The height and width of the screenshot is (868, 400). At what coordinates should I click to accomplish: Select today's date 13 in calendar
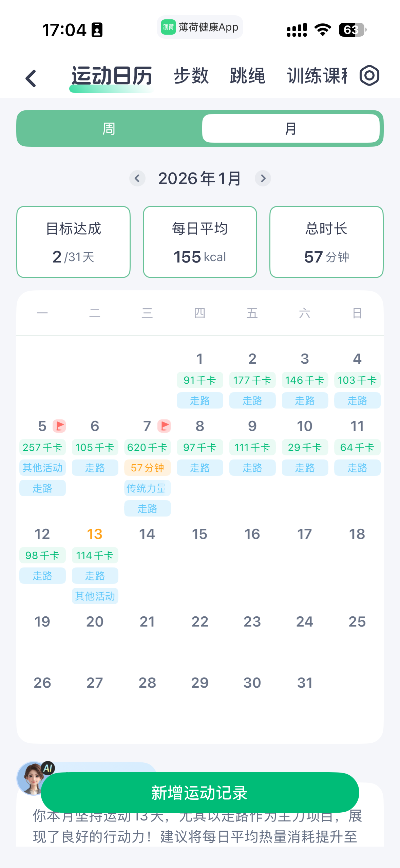pos(95,534)
